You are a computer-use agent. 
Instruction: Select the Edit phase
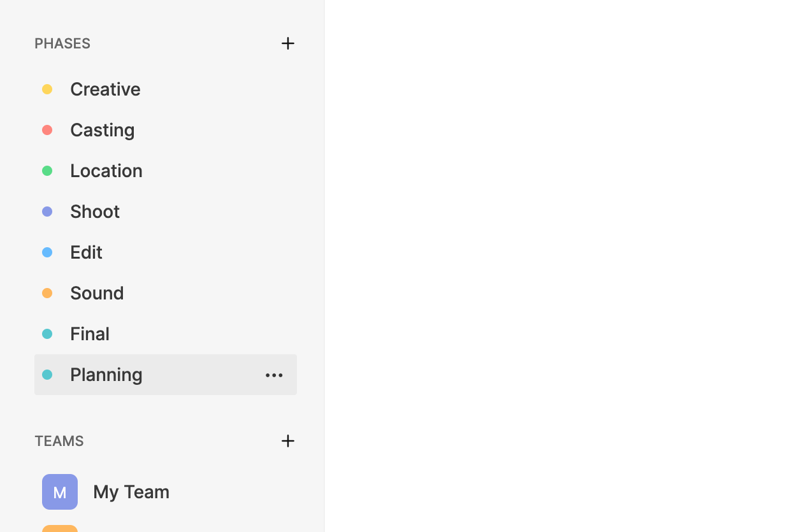tap(86, 252)
